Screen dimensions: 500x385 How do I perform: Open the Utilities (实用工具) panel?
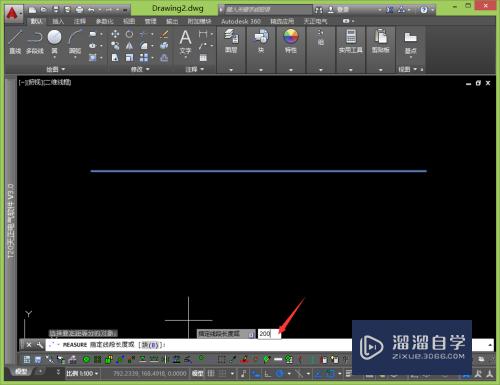351,41
